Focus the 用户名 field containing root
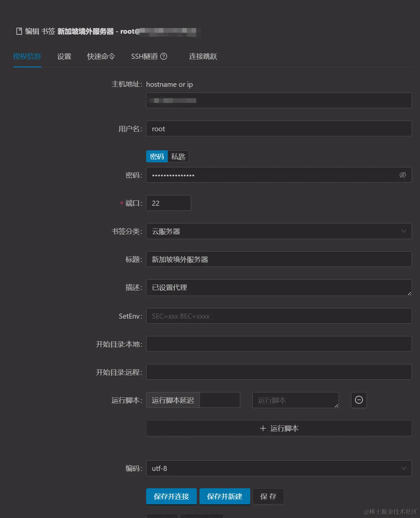Viewport: 420px width, 518px height. [279, 129]
